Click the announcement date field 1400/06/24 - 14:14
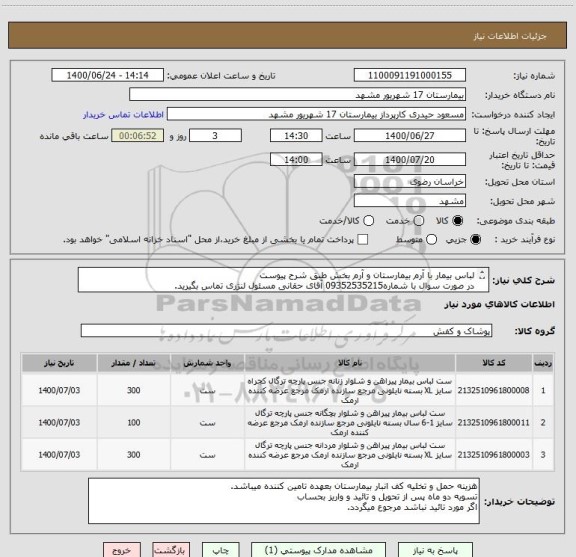The image size is (576, 557). pyautogui.click(x=108, y=75)
